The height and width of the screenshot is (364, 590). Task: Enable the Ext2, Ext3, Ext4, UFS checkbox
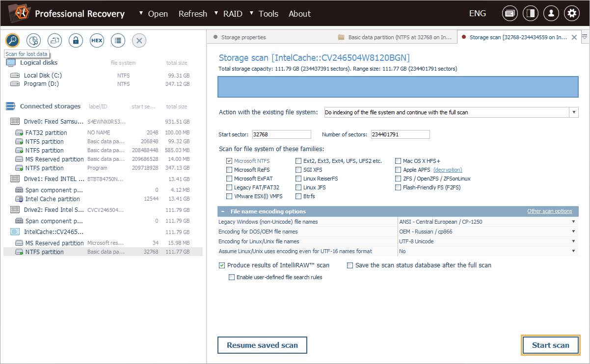[298, 161]
